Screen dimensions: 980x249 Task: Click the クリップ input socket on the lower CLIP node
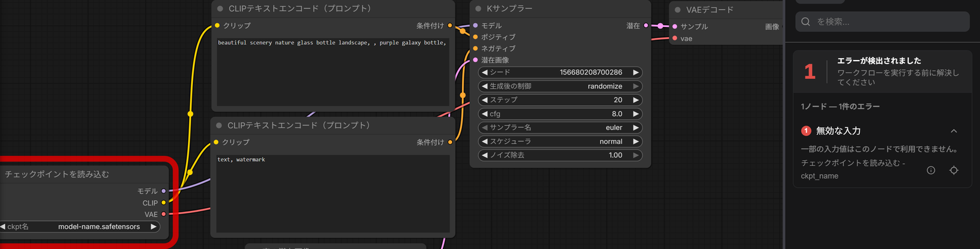coord(216,142)
